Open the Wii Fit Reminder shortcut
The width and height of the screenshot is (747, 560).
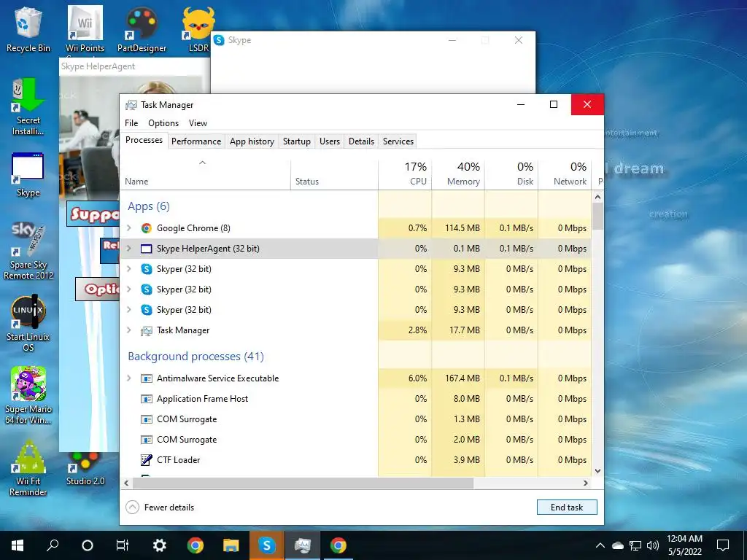[28, 467]
